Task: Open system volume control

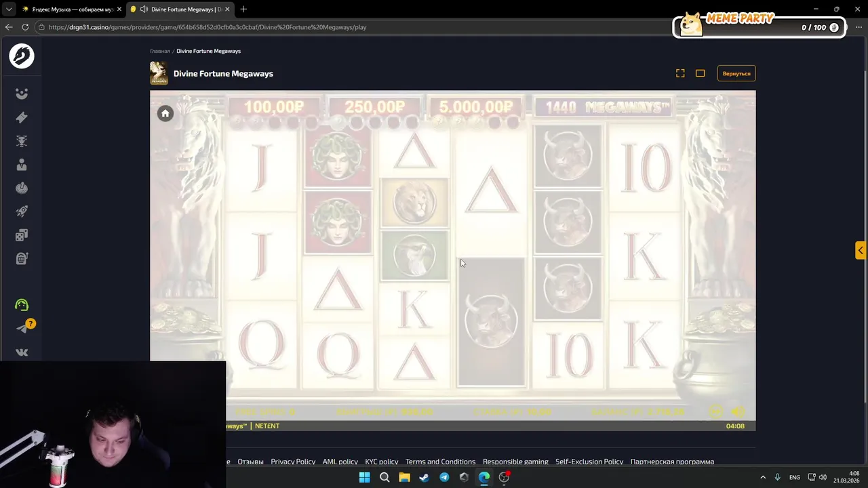Action: pyautogui.click(x=823, y=477)
